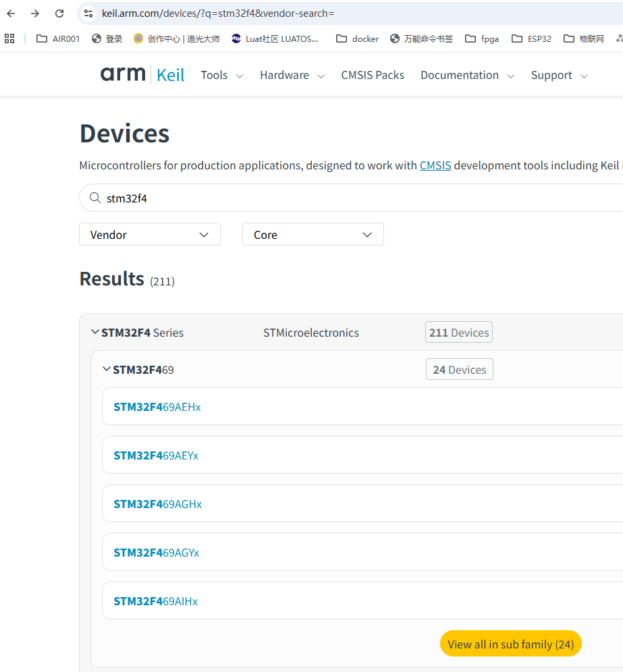The height and width of the screenshot is (672, 623).
Task: Open the Vendor filter dropdown
Action: 150,234
